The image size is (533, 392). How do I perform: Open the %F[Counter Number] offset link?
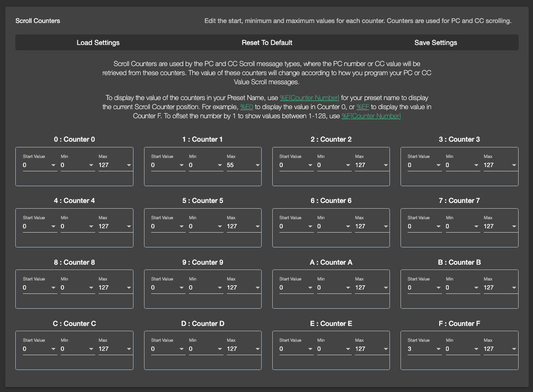click(371, 116)
